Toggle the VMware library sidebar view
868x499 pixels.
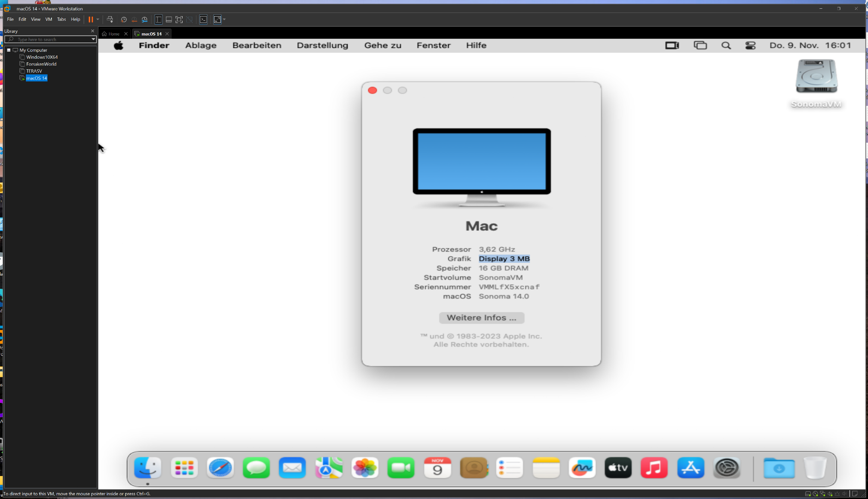click(x=159, y=19)
